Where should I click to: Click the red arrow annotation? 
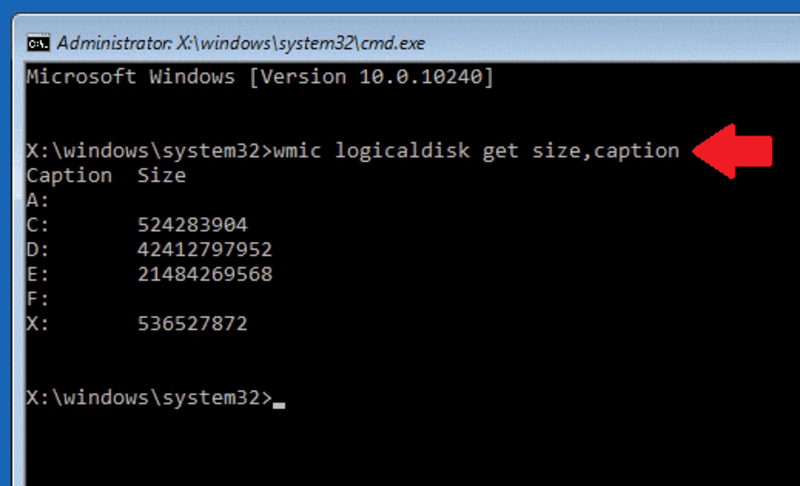coord(732,151)
